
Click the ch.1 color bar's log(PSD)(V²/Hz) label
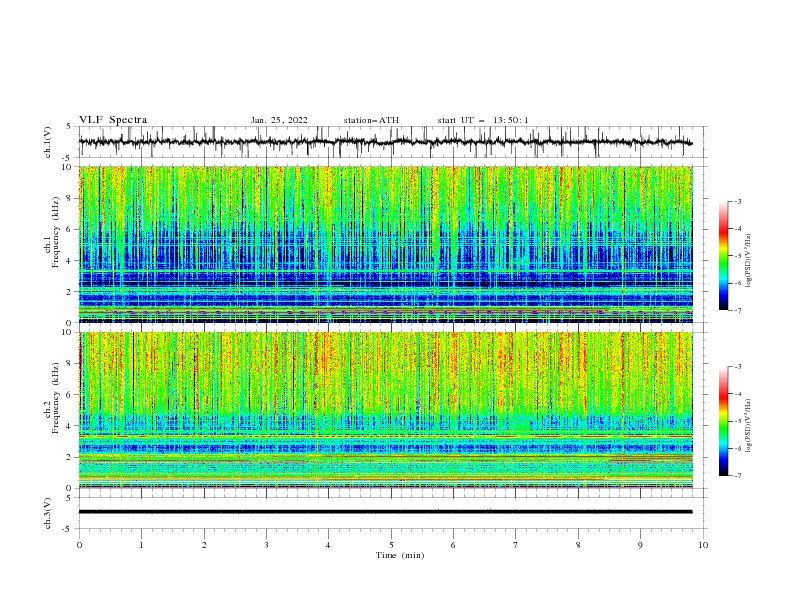click(748, 261)
